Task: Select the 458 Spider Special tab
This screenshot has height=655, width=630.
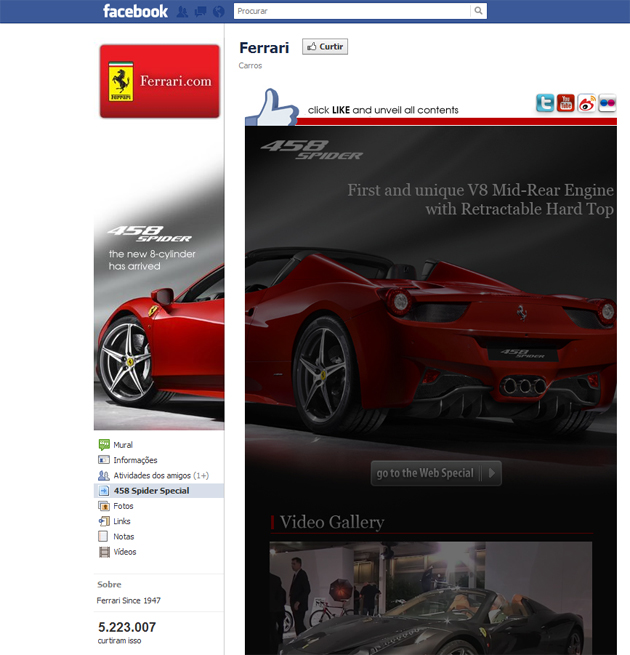Action: tap(159, 490)
